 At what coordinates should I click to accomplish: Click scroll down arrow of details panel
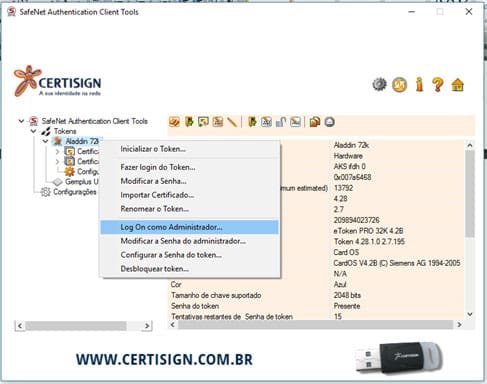(470, 314)
